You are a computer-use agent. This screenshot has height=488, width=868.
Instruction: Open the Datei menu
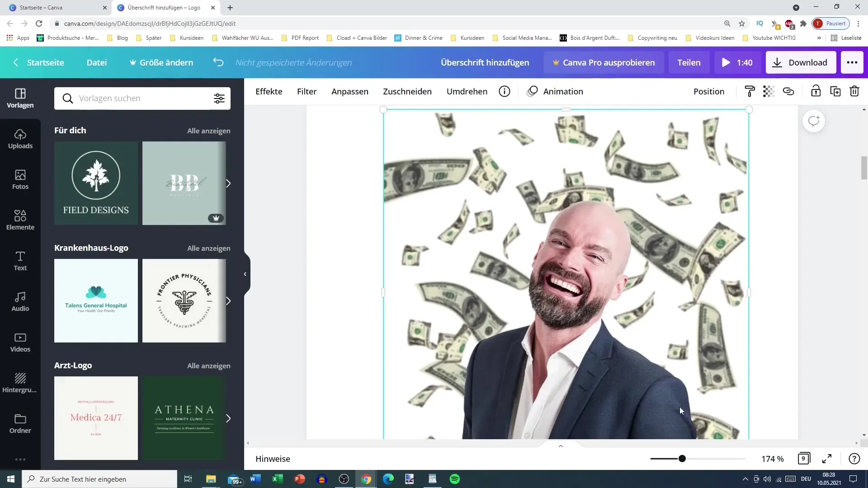[97, 62]
